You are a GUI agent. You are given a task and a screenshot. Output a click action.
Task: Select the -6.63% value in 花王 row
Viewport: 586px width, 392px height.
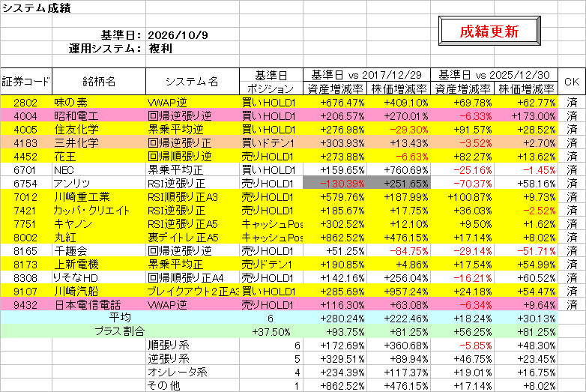(x=399, y=156)
